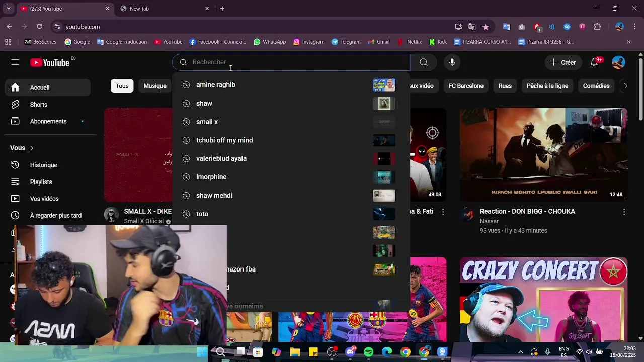The width and height of the screenshot is (644, 362).
Task: Go to Accueil in the sidebar
Action: pyautogui.click(x=48, y=87)
